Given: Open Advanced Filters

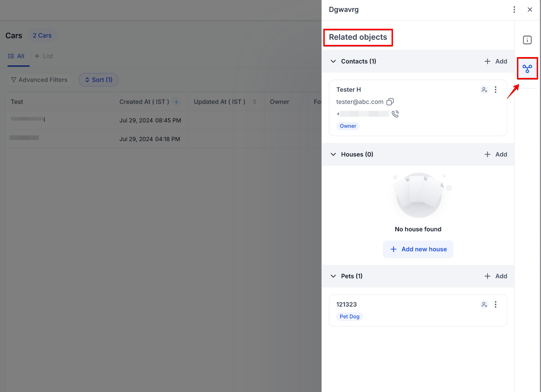Looking at the screenshot, I should [39, 80].
